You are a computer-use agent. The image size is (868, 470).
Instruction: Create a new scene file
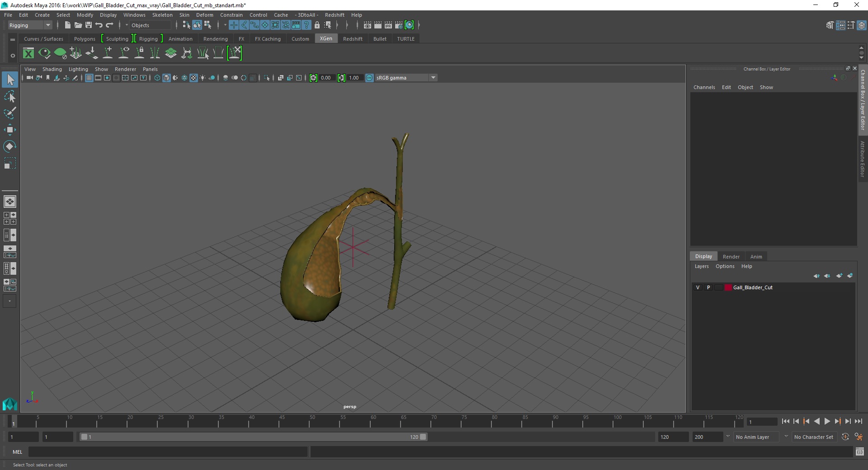67,25
